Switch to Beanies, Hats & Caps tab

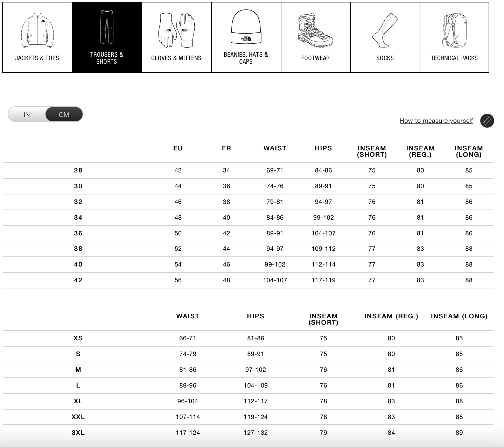246,58
